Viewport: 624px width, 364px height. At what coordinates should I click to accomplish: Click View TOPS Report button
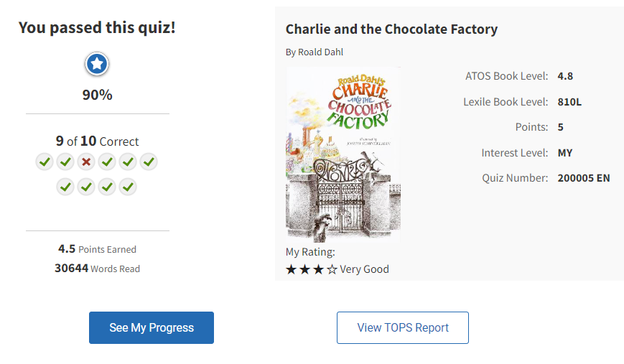tap(402, 327)
